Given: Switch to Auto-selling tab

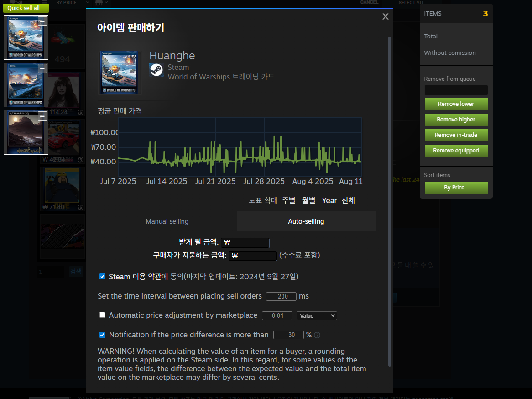Looking at the screenshot, I should pyautogui.click(x=306, y=221).
